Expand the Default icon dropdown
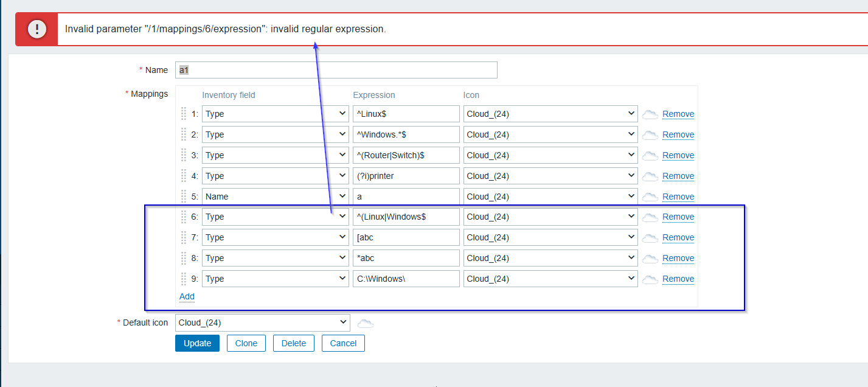 coord(262,322)
